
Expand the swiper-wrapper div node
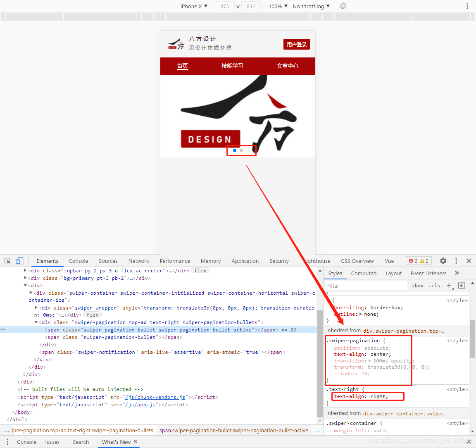point(36,307)
